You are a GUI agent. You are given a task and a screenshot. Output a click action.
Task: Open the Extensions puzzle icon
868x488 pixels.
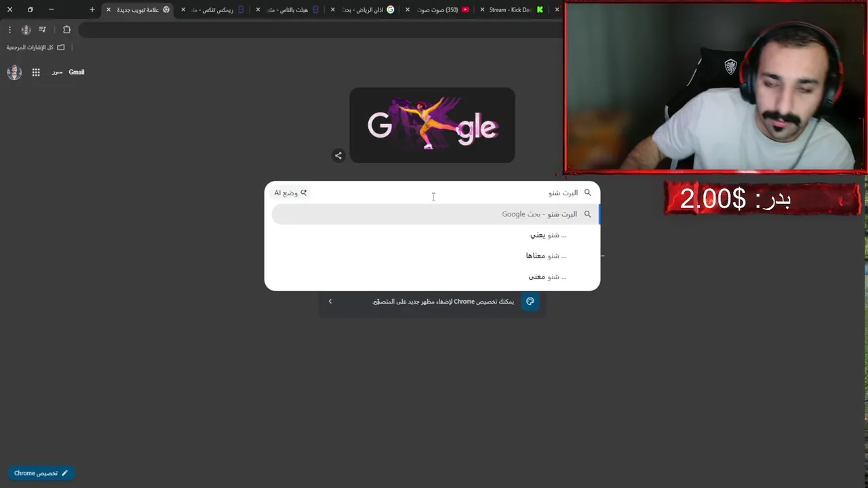[66, 30]
